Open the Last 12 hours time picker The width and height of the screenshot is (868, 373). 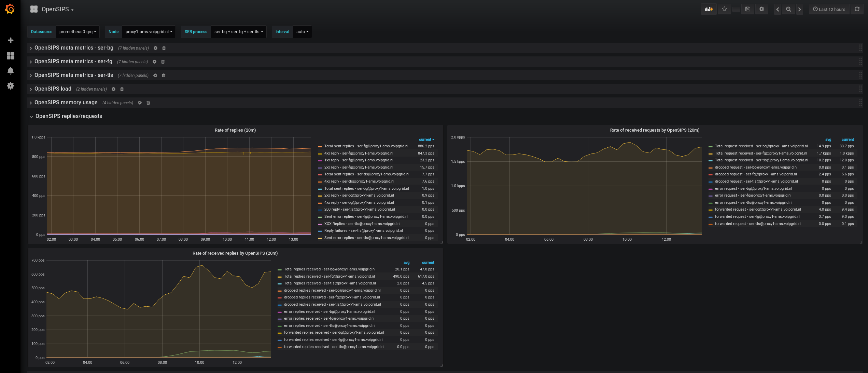tap(829, 9)
